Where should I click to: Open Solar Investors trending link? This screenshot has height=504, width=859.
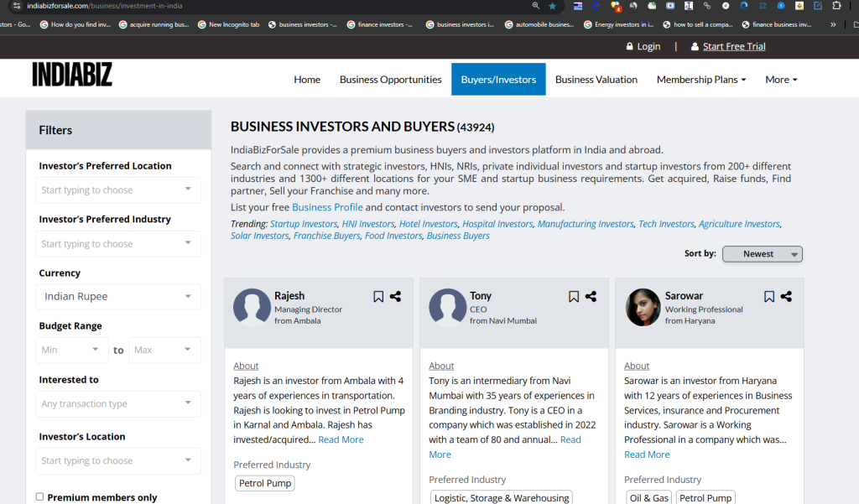pos(260,236)
